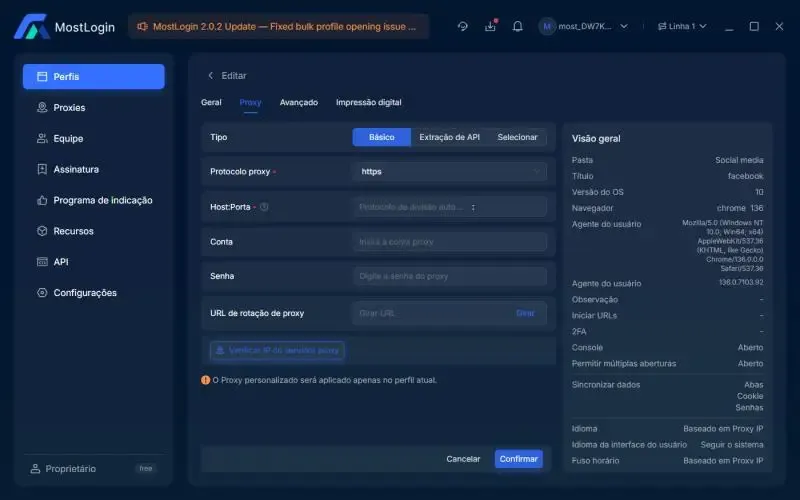Expand the Linha 1 dropdown chevron
Viewport: 800px width, 500px height.
pyautogui.click(x=703, y=26)
